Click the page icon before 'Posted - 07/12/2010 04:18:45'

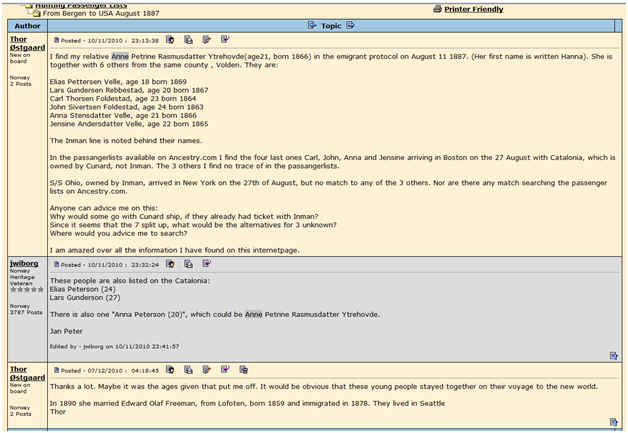pos(56,370)
